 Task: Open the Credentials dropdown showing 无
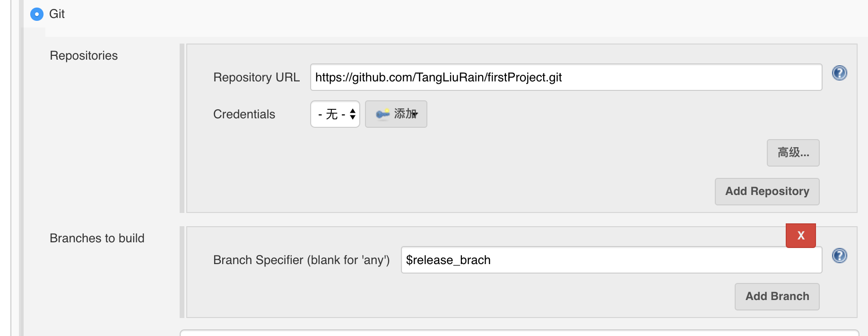coord(335,114)
